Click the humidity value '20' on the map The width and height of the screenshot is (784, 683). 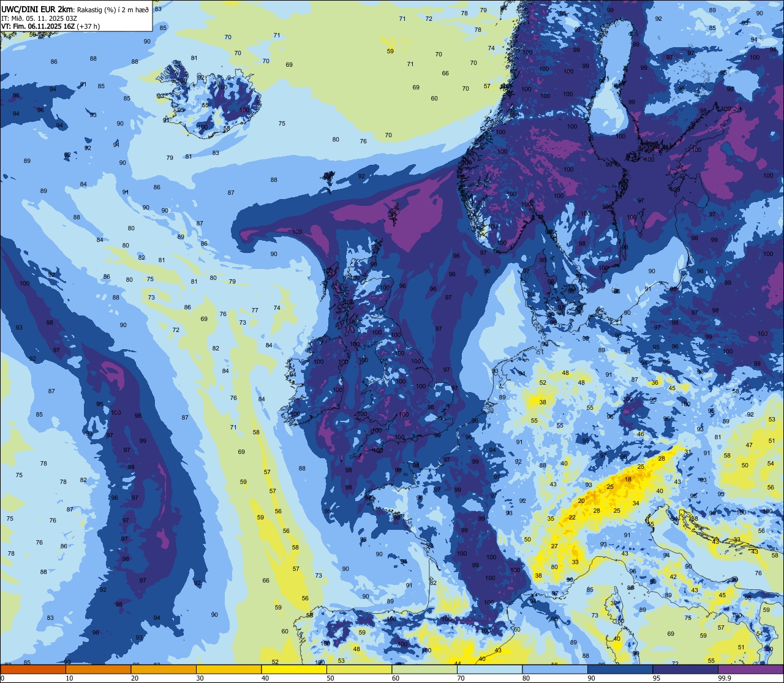click(x=581, y=500)
